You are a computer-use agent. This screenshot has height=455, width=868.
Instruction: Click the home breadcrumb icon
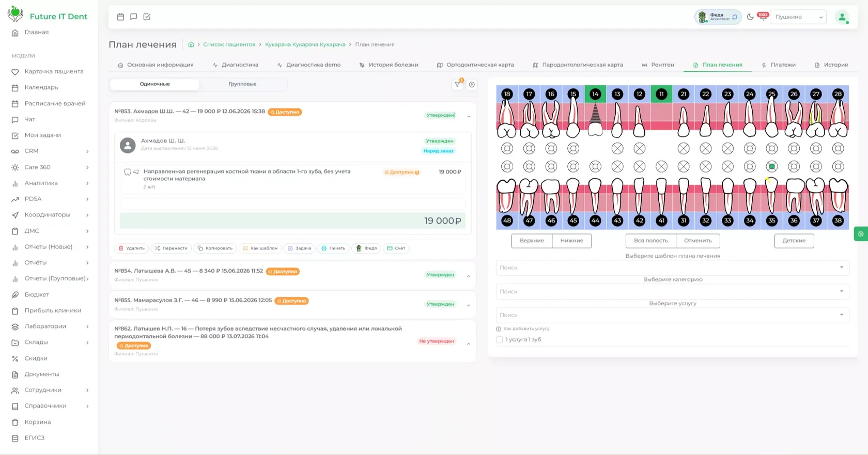click(x=191, y=44)
